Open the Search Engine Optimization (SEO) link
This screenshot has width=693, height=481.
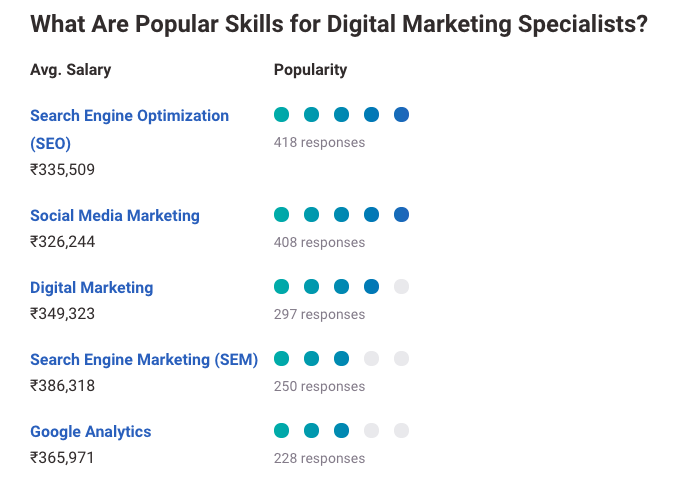tap(129, 116)
